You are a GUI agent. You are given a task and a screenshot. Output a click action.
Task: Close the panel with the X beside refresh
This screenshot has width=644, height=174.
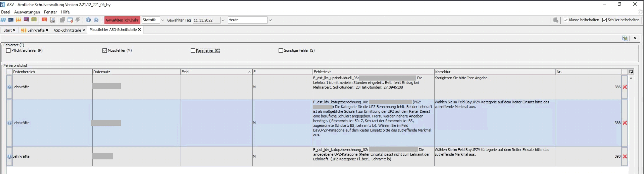coord(635,38)
